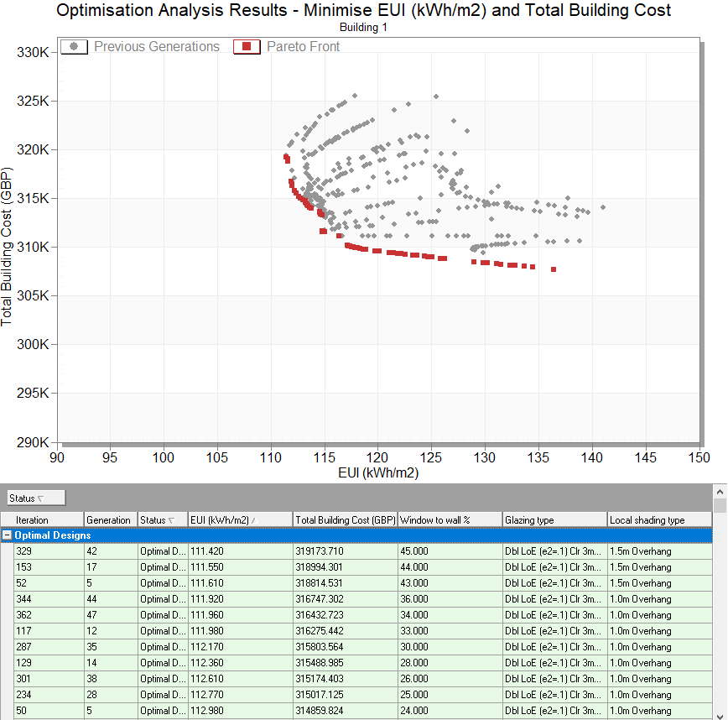Select the row for iteration 153
This screenshot has width=728, height=720.
click(49, 567)
